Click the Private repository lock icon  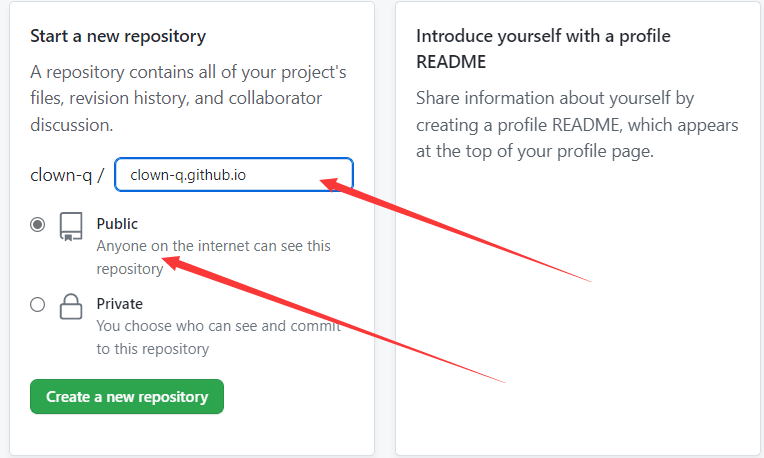point(71,306)
